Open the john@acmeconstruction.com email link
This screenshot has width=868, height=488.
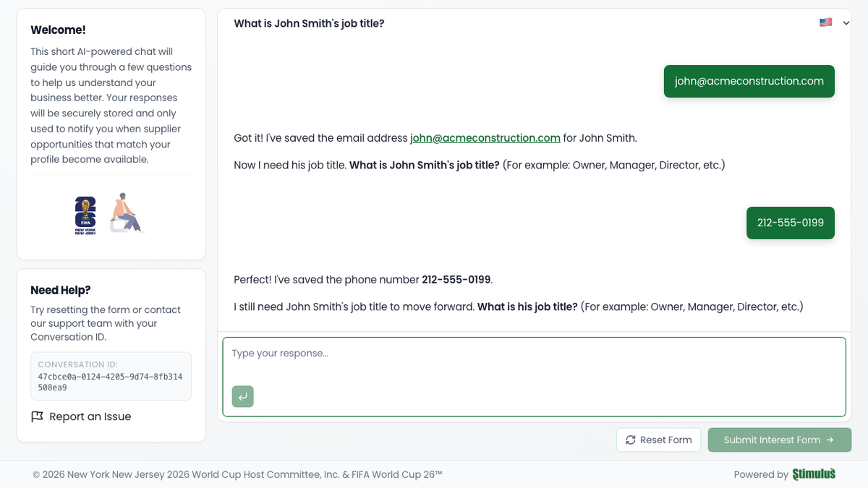point(485,137)
